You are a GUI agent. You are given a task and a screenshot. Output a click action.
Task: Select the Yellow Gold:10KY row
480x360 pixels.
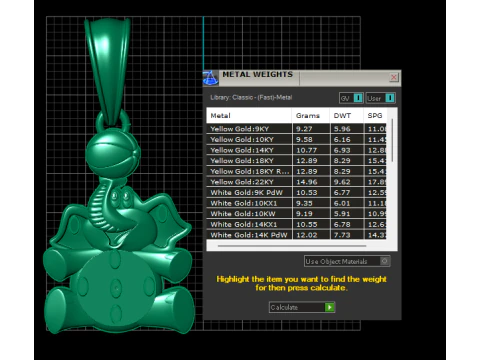tap(296, 139)
